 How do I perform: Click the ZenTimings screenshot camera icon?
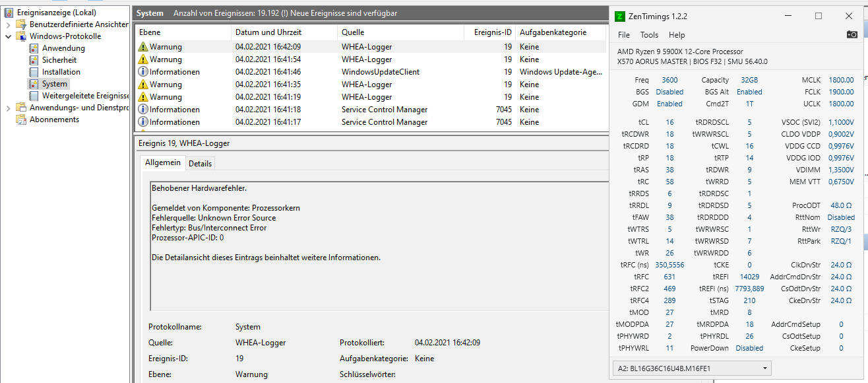[x=852, y=34]
